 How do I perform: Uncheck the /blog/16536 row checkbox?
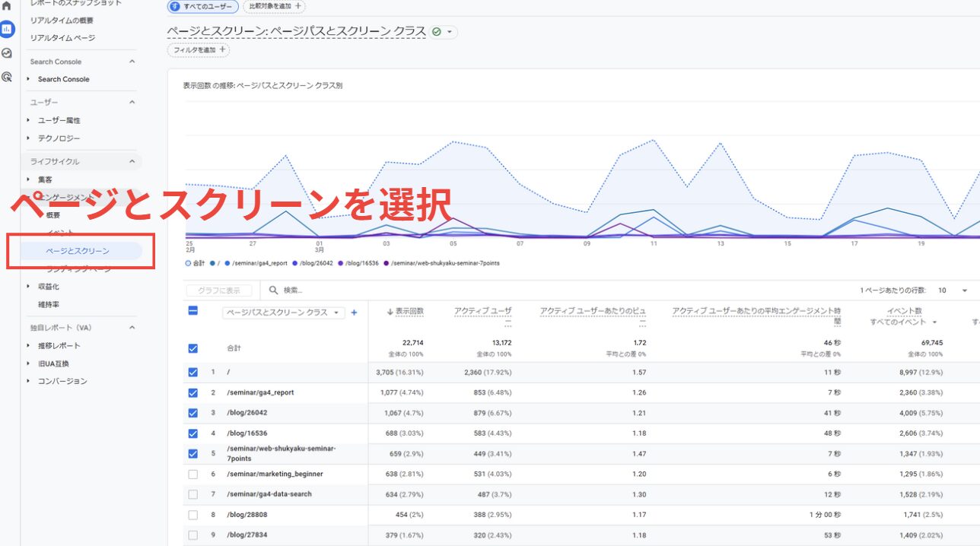(x=192, y=433)
